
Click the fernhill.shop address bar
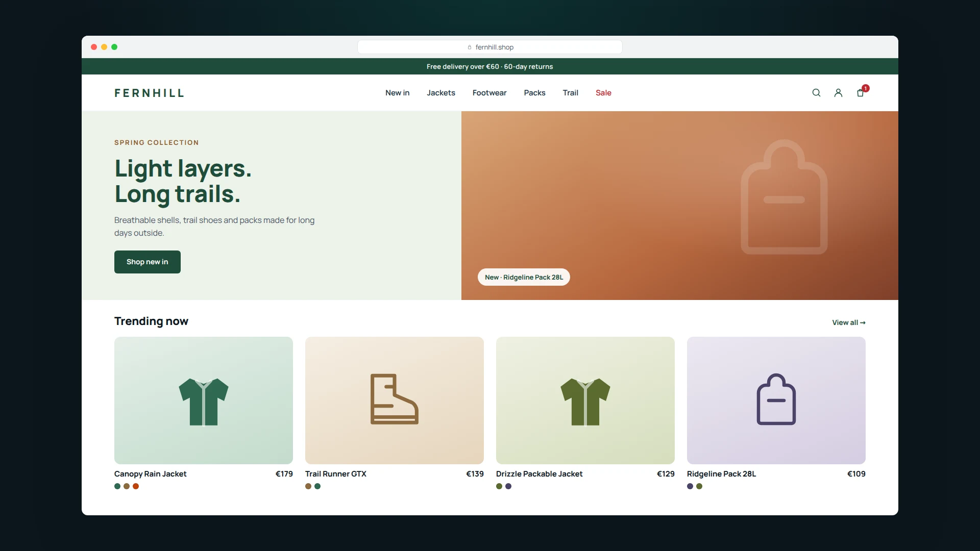(x=490, y=47)
